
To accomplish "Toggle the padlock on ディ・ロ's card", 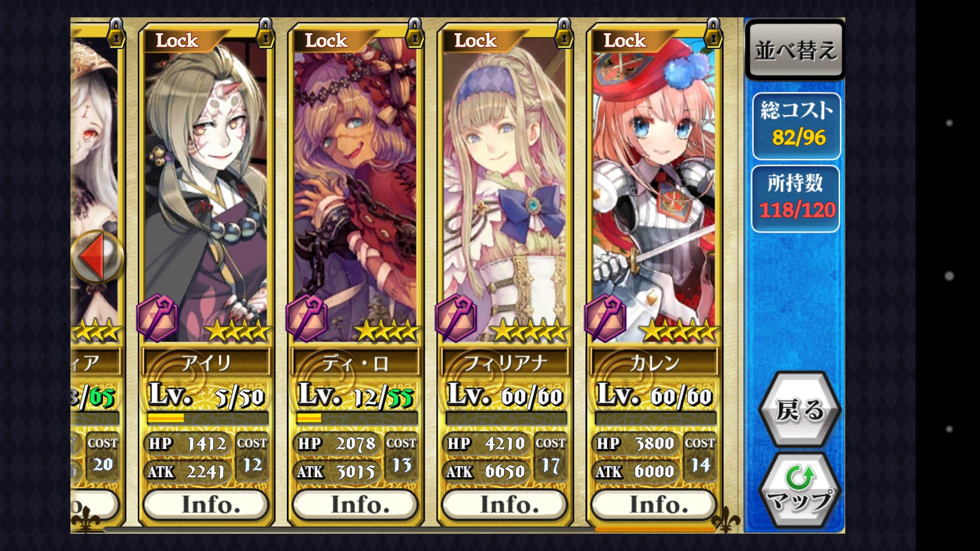I will pos(414,34).
